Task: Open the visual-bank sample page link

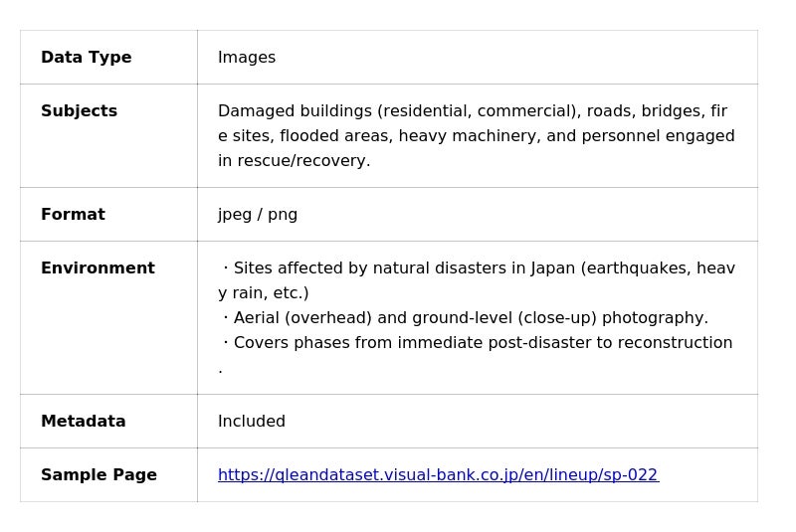Action: [438, 475]
